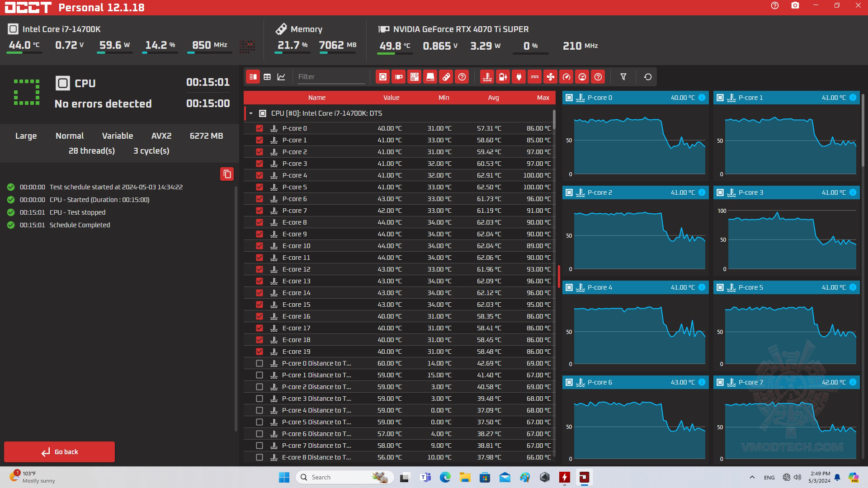The width and height of the screenshot is (868, 488).
Task: Sort the table by the Max column
Action: click(x=542, y=98)
